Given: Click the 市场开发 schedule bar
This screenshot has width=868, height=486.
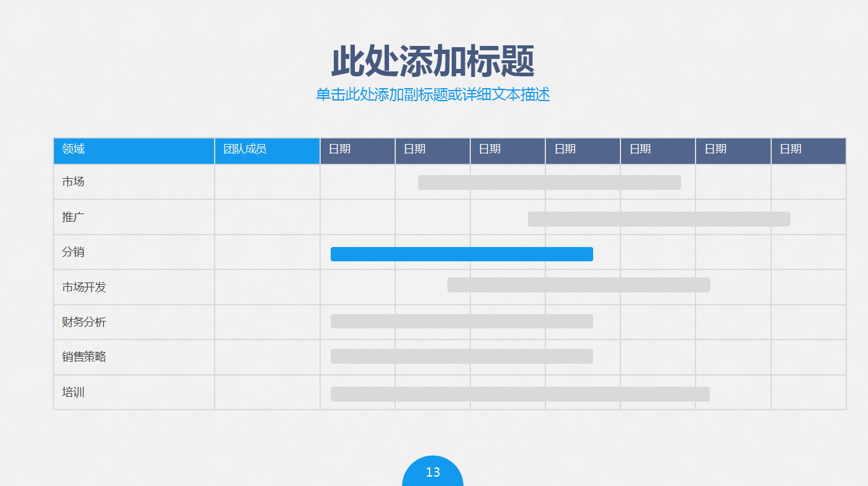Looking at the screenshot, I should (x=578, y=284).
